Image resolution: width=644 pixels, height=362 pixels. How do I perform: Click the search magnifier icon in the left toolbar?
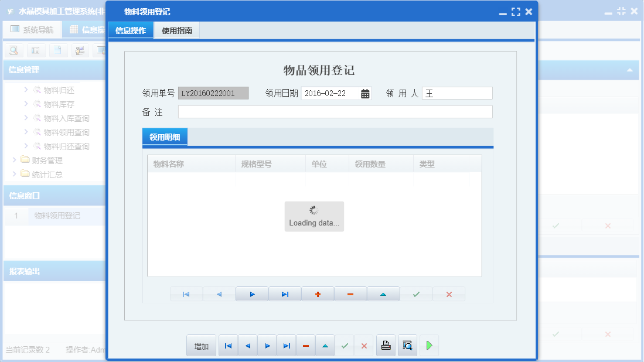click(x=13, y=50)
